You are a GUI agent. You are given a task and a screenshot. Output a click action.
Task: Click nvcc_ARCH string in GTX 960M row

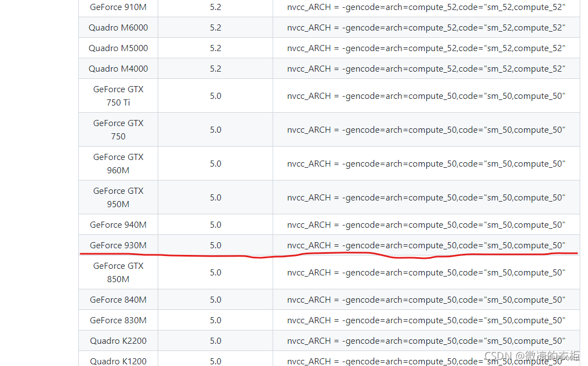426,164
